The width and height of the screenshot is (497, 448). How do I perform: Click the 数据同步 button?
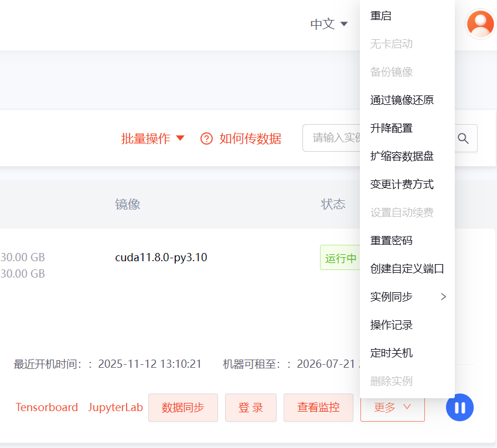(183, 407)
